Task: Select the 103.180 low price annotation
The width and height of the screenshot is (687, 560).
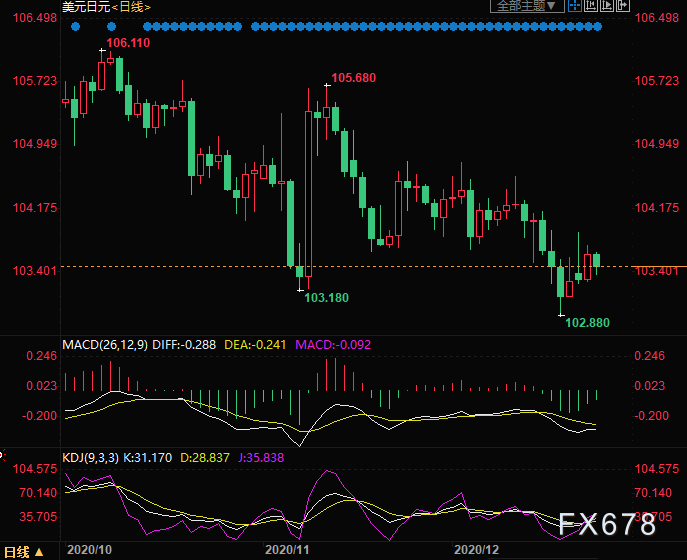Action: coord(326,298)
